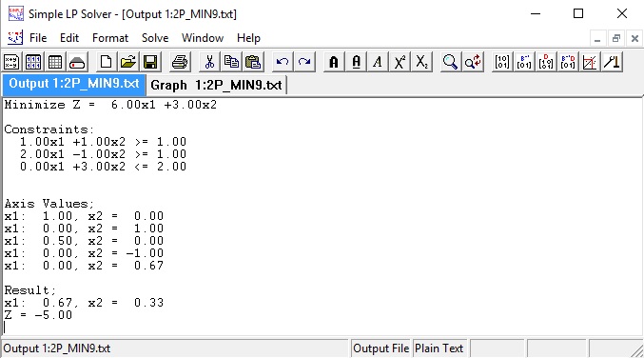Toggle italic text formatting

[x=378, y=62]
